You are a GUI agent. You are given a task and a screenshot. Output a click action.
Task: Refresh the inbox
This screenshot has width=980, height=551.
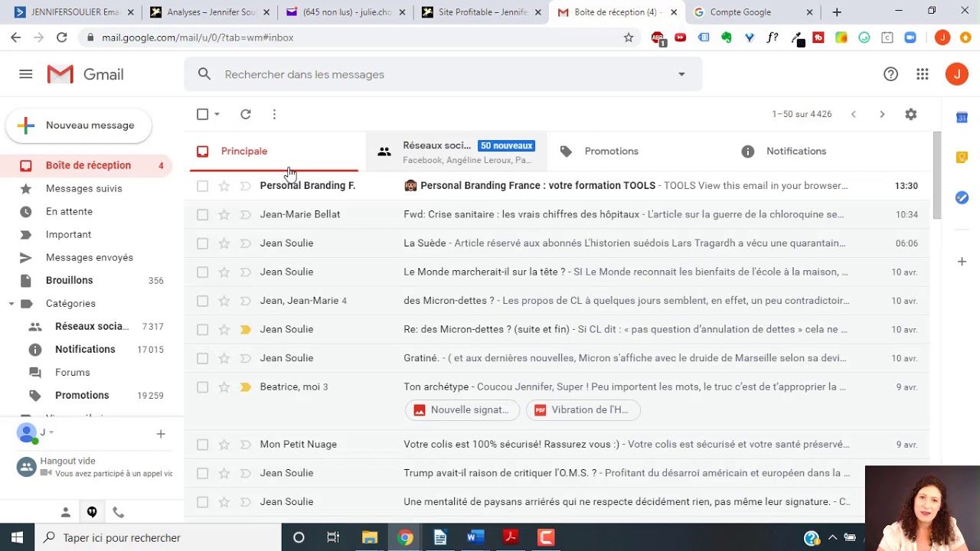click(x=246, y=114)
